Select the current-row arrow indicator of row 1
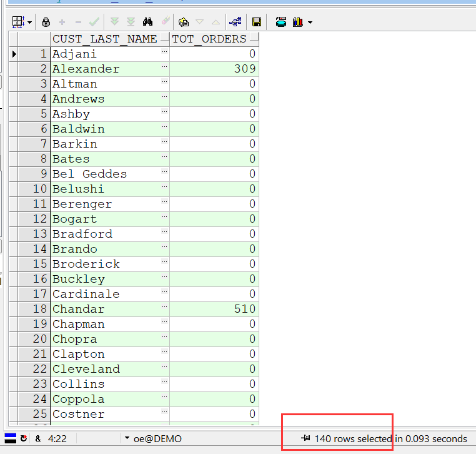Viewport: 476px width, 454px height. coord(14,54)
